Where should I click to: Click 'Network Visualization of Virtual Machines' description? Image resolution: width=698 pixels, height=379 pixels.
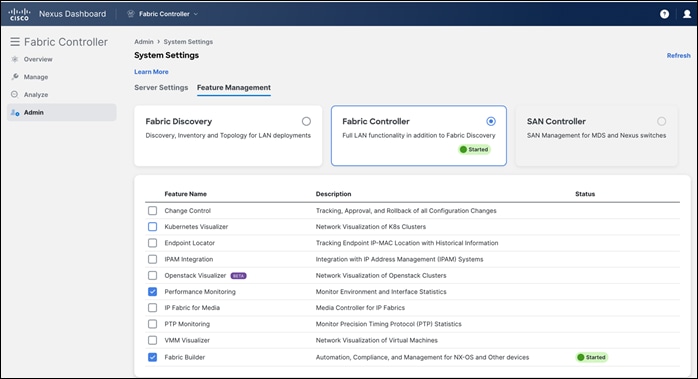click(x=377, y=340)
